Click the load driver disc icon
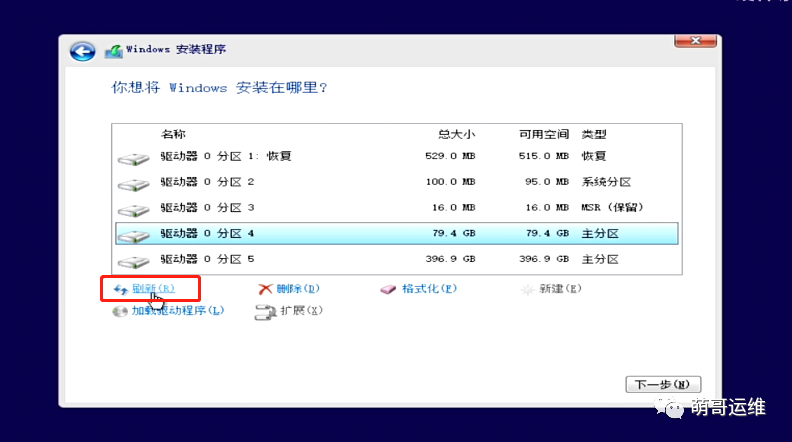The width and height of the screenshot is (792, 442). 120,311
